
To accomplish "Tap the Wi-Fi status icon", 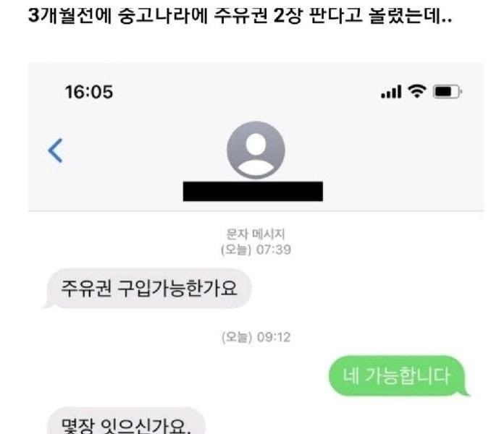I will 417,91.
